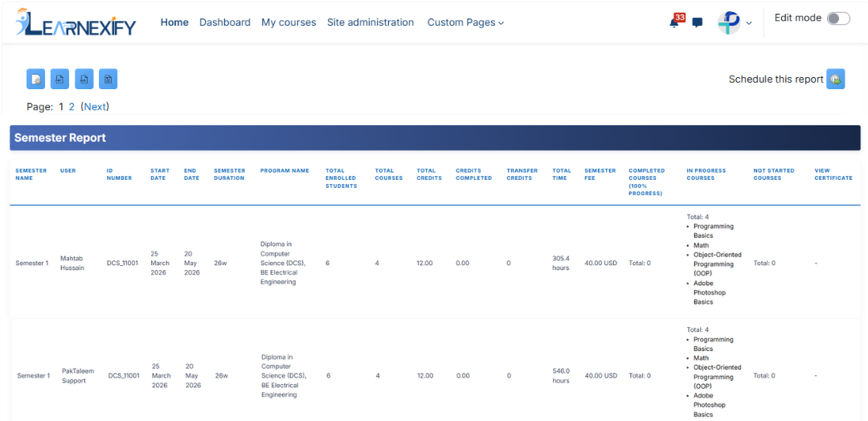Click 546.0 hours in PakTaleem Support's row
868x421 pixels.
[x=563, y=376]
